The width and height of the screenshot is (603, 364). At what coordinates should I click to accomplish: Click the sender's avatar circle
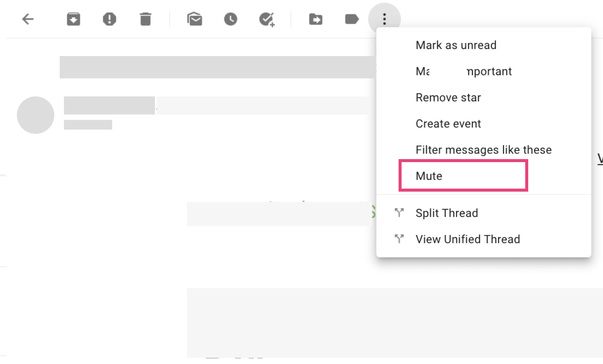(x=36, y=115)
